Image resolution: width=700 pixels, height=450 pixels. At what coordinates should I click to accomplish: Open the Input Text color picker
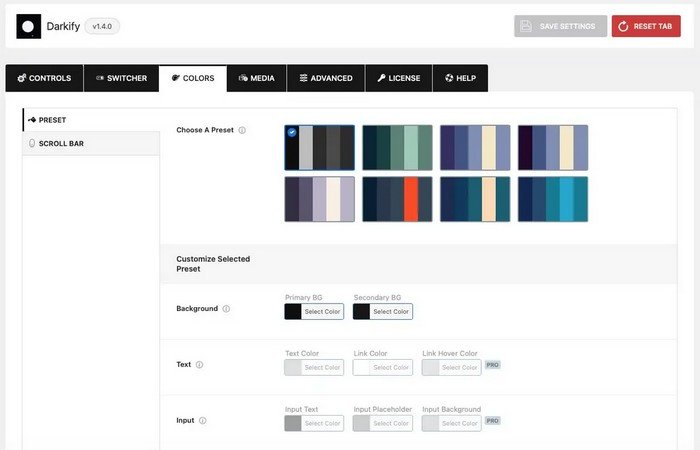coord(314,423)
